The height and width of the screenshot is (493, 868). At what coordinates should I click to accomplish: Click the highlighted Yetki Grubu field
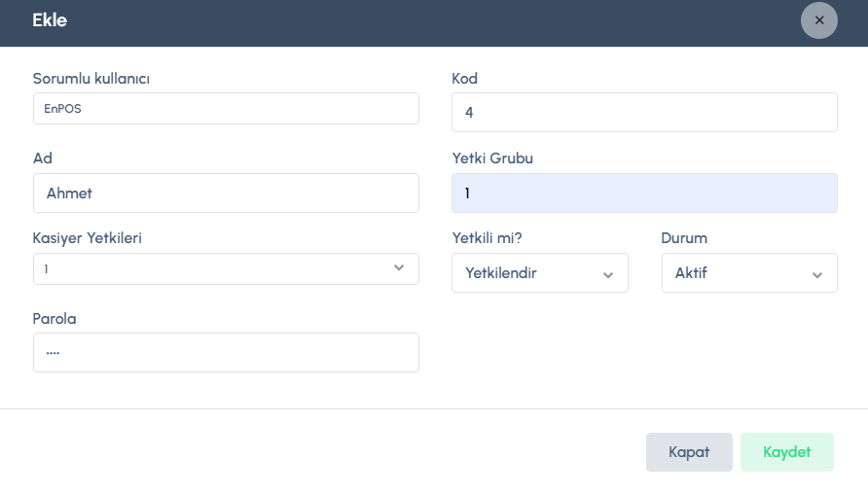[644, 194]
